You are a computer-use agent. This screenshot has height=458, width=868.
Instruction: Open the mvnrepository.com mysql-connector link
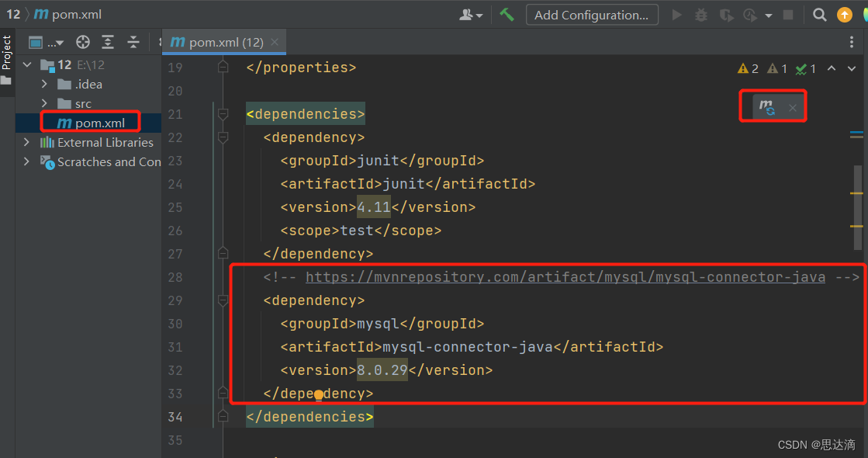click(564, 276)
